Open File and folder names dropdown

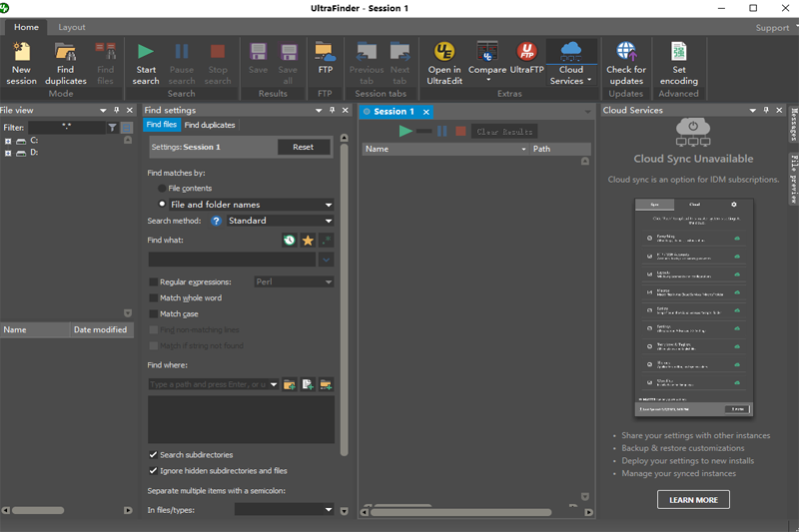329,205
